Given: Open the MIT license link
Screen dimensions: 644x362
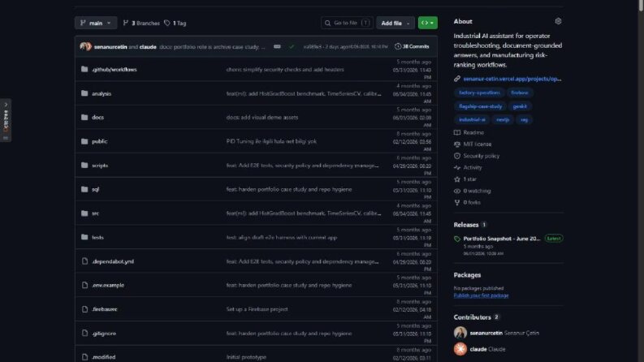Looking at the screenshot, I should (x=477, y=144).
